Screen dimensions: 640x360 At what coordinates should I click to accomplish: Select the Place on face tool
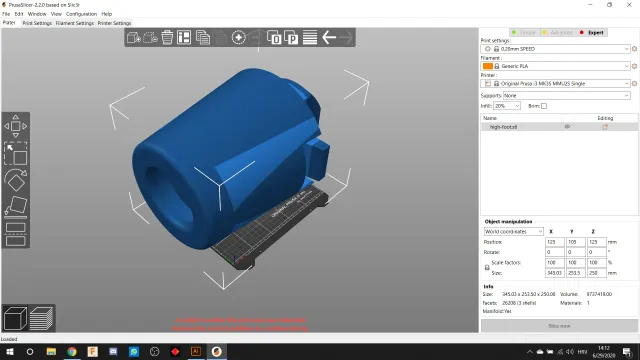16,206
